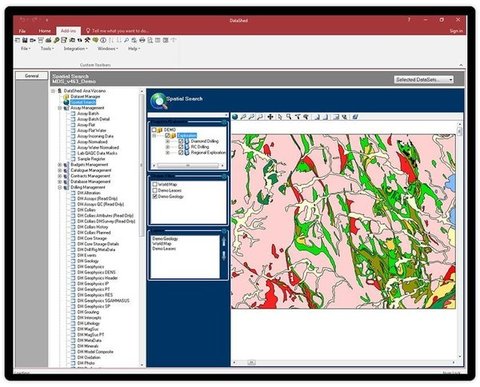Click the map's horizontal scrollbar thumb
This screenshot has height=387, width=480.
(x=251, y=362)
